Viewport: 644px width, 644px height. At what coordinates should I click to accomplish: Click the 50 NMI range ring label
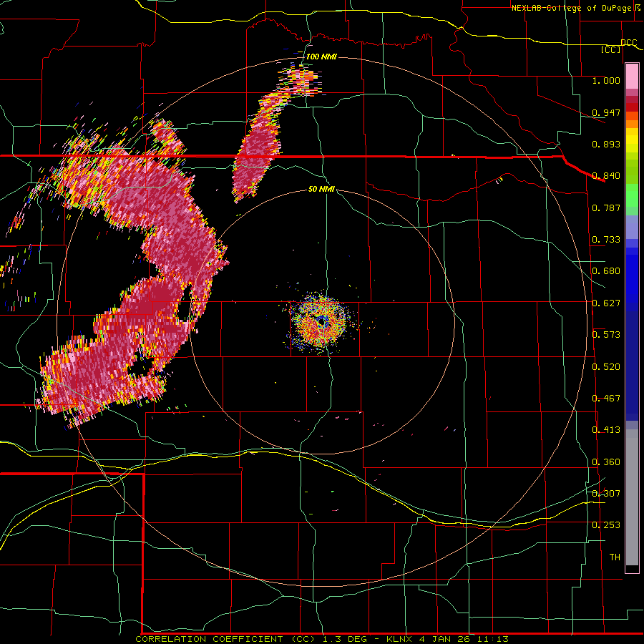321,189
